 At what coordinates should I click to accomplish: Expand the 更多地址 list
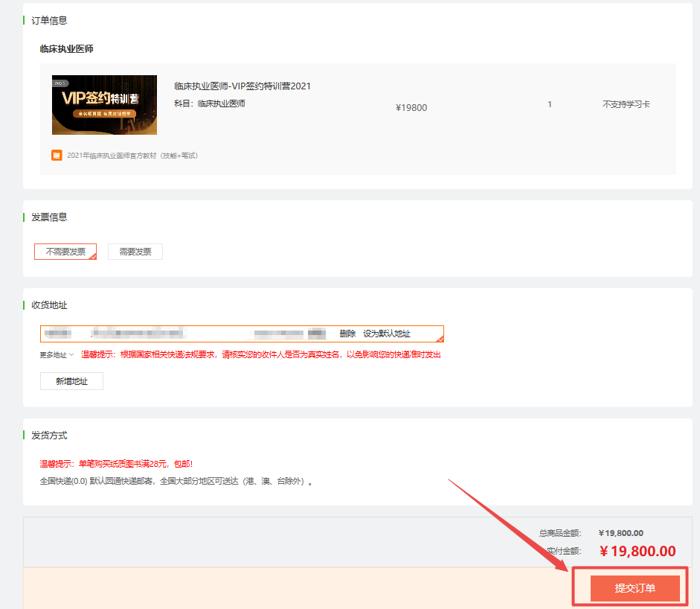[53, 355]
